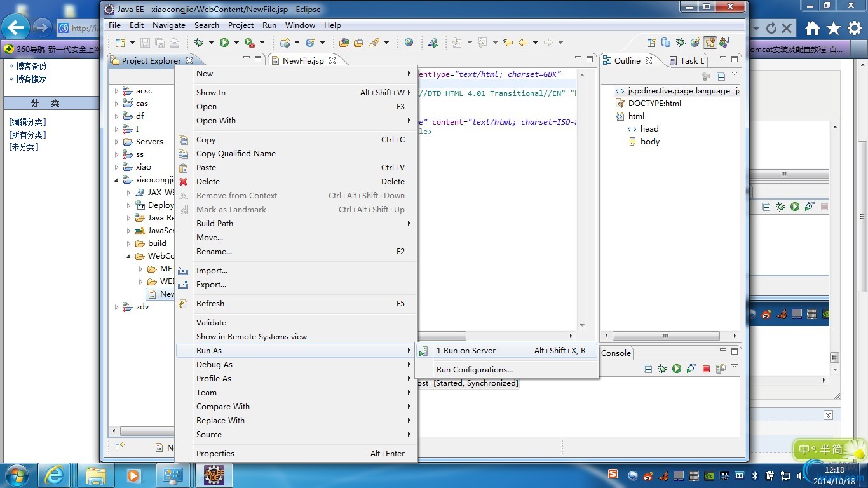Screen dimensions: 868x488
Task: Choose Refresh in the context menu
Action: 296,304
